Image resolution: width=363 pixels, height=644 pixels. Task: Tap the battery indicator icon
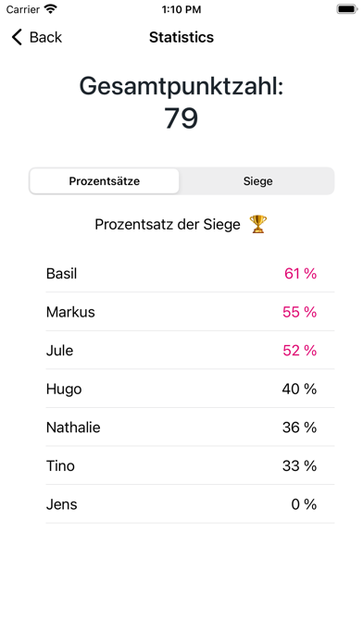pos(347,9)
